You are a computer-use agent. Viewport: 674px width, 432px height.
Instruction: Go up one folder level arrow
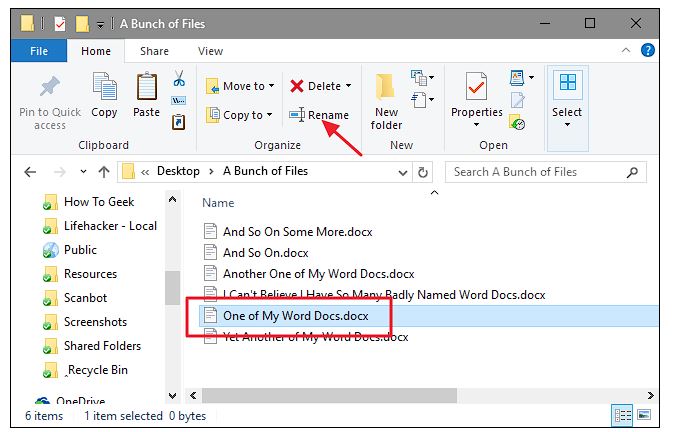(x=104, y=172)
